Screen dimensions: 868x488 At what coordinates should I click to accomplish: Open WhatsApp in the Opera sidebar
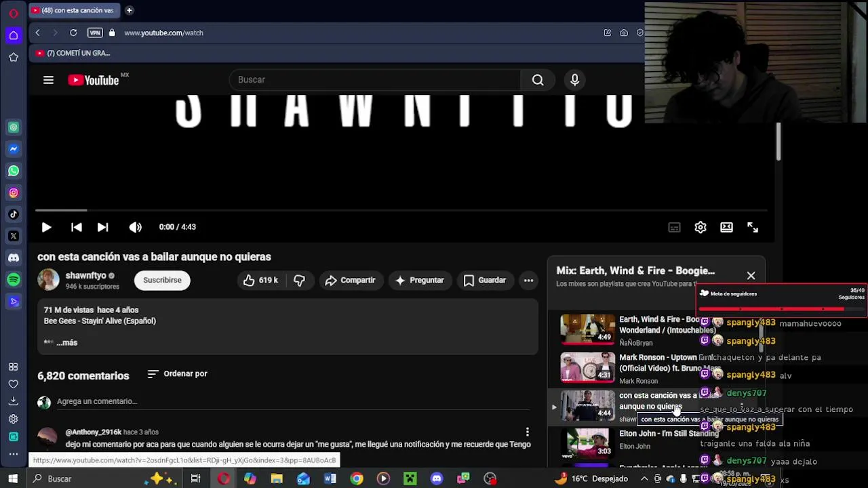tap(14, 171)
